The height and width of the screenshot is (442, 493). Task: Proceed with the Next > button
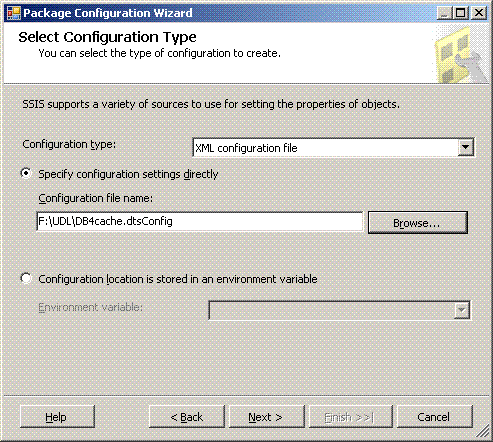coord(267,417)
